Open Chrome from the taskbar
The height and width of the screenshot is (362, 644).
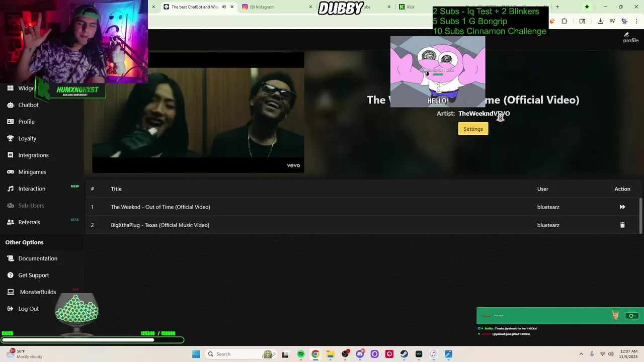tap(315, 354)
